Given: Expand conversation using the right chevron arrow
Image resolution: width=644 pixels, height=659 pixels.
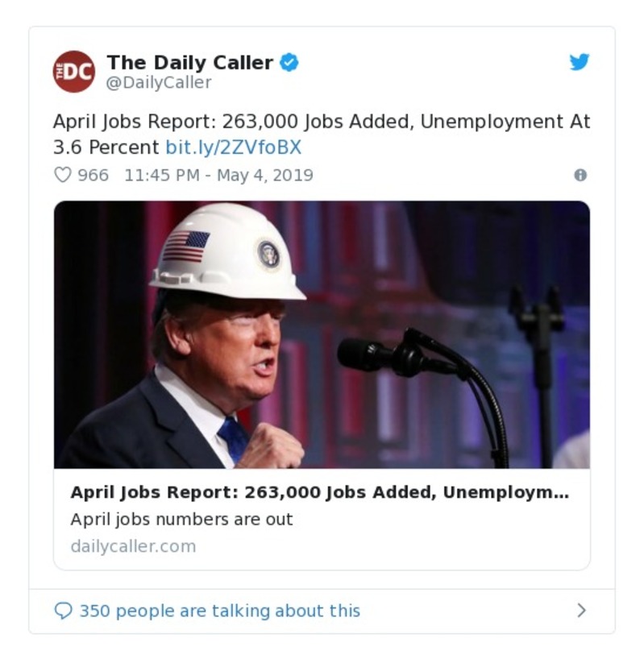Looking at the screenshot, I should (x=581, y=611).
